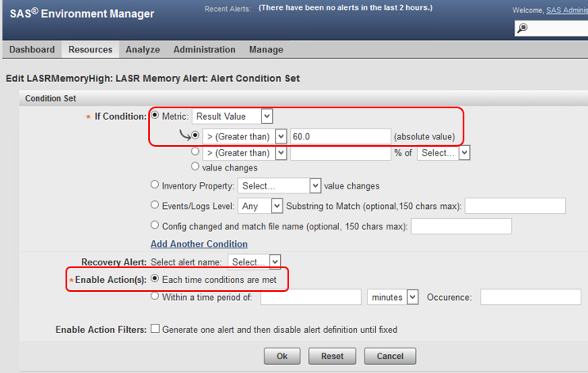Open the Greater than dropdown for percent row
The height and width of the screenshot is (373, 588).
click(245, 152)
